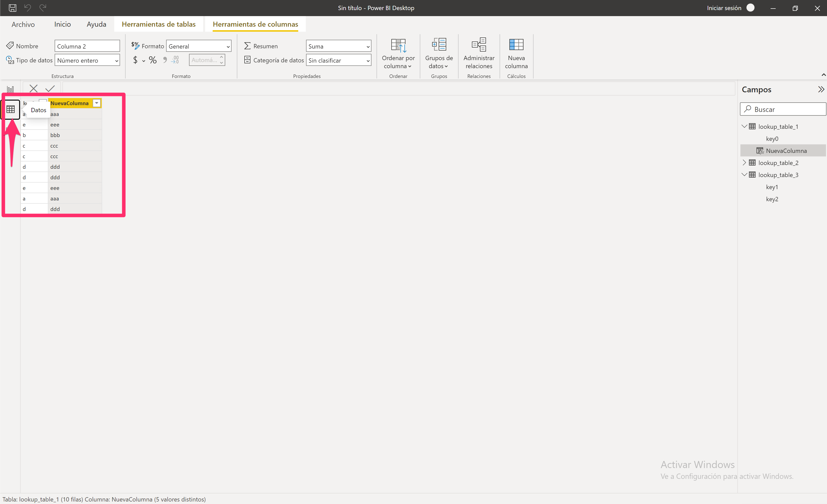
Task: Open the Tipo de datos dropdown
Action: click(x=87, y=60)
